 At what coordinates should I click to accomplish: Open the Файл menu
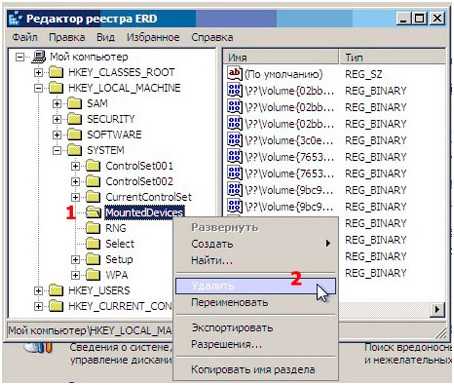[25, 37]
